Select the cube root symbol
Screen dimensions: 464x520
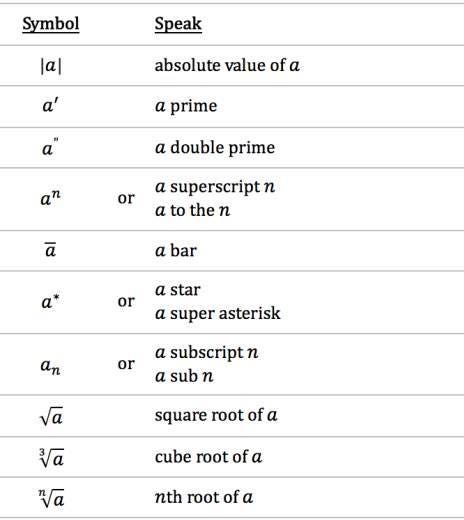(x=51, y=458)
